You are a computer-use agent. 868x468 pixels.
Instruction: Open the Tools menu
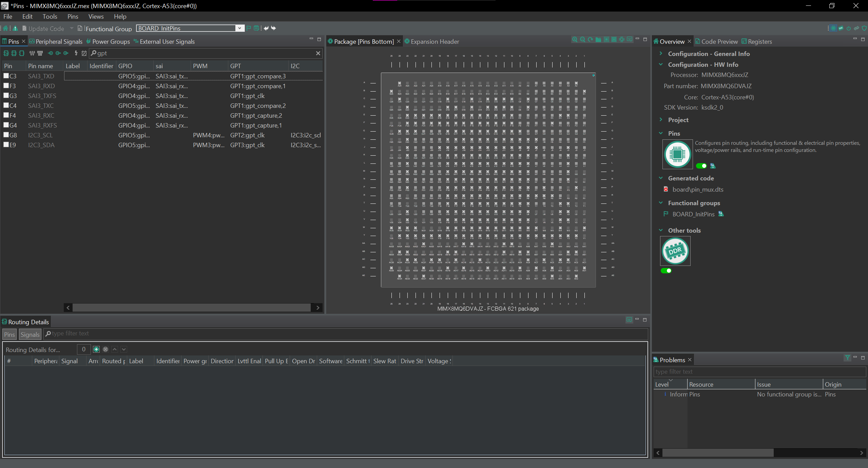click(x=50, y=16)
